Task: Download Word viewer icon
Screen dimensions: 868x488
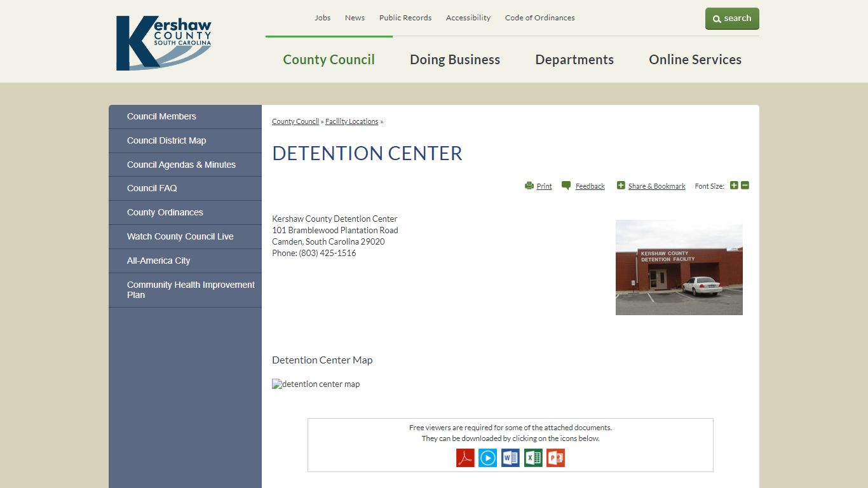Action: [510, 458]
